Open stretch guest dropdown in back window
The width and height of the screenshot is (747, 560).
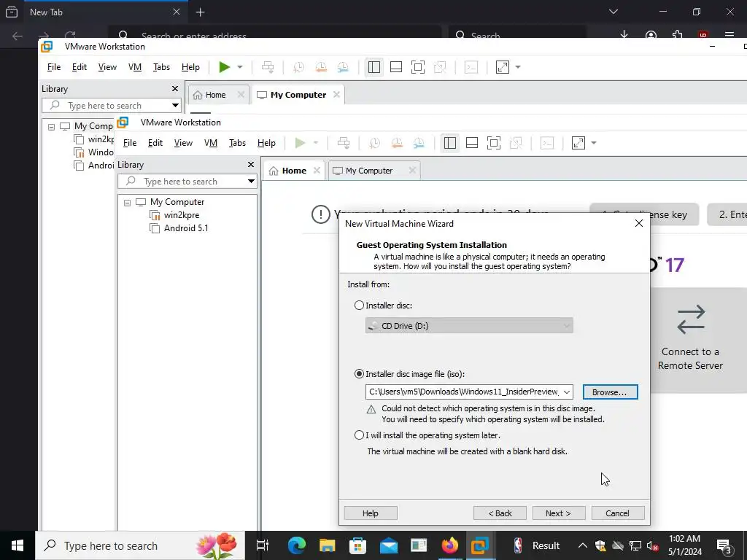(x=518, y=67)
